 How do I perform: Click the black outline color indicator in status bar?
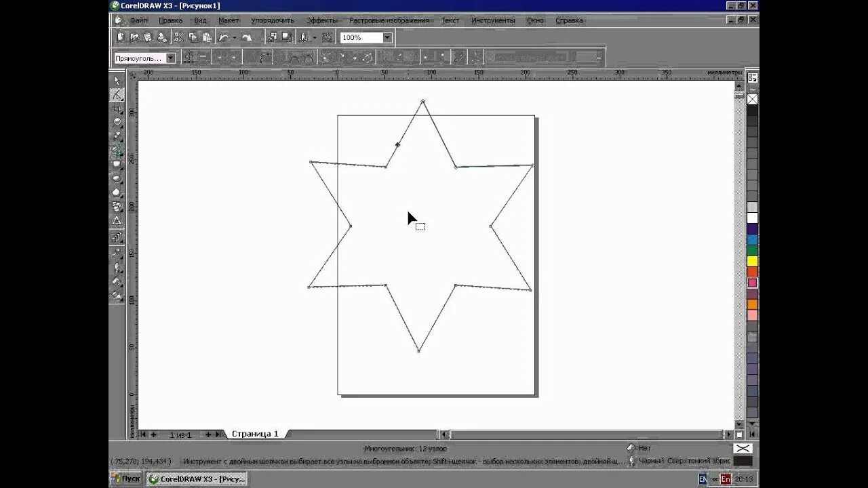point(743,461)
